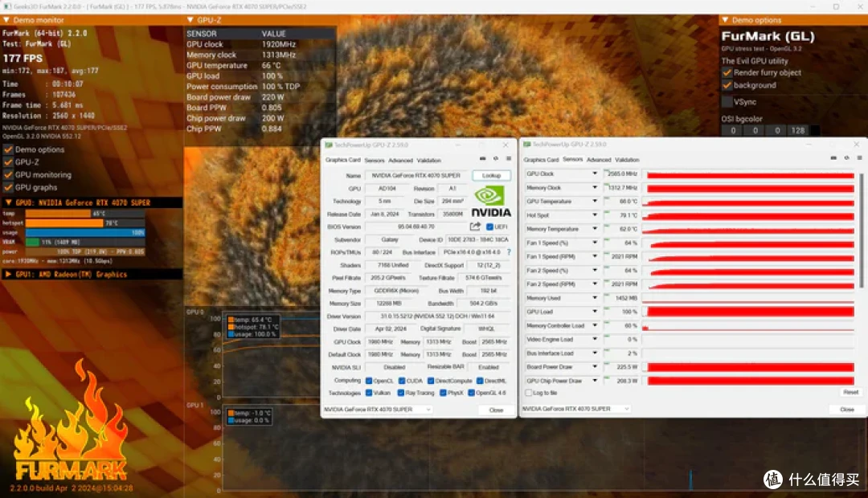Toggle the GPU monitoring checkbox
Viewport: 868px width, 498px height.
click(x=8, y=175)
